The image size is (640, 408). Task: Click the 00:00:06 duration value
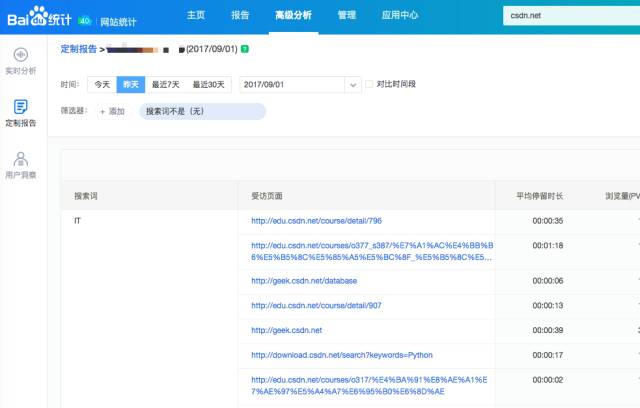(548, 281)
